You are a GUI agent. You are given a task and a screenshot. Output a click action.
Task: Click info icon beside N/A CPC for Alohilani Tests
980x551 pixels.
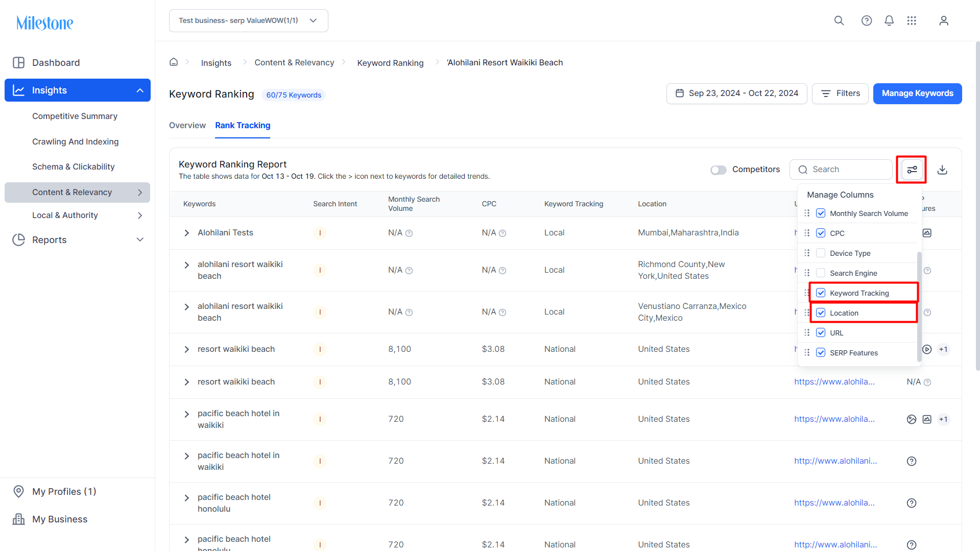click(x=503, y=233)
